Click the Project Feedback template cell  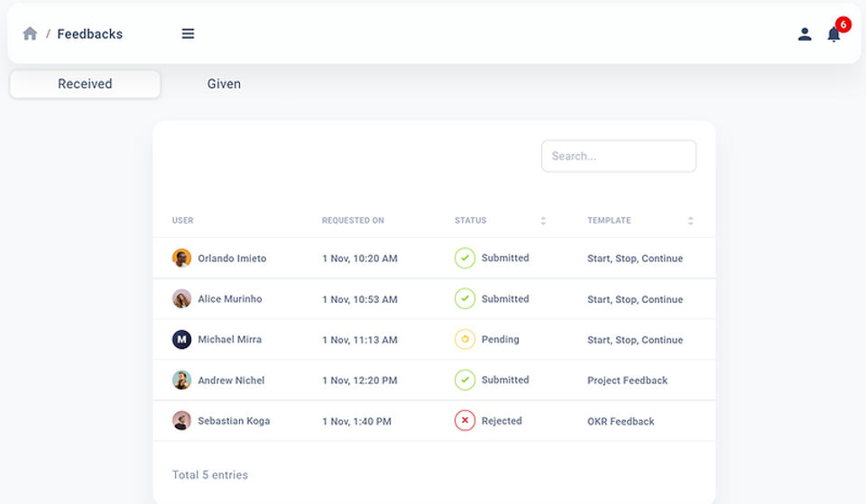[628, 380]
